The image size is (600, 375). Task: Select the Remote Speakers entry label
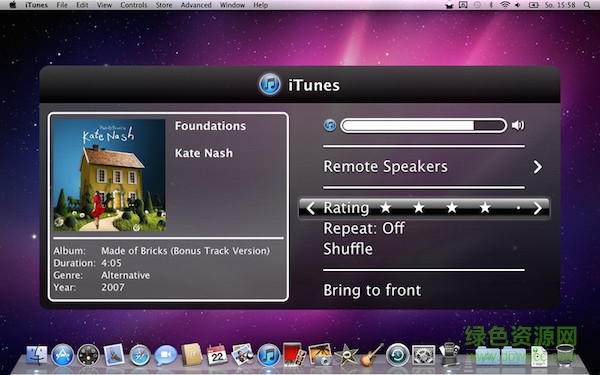point(385,167)
